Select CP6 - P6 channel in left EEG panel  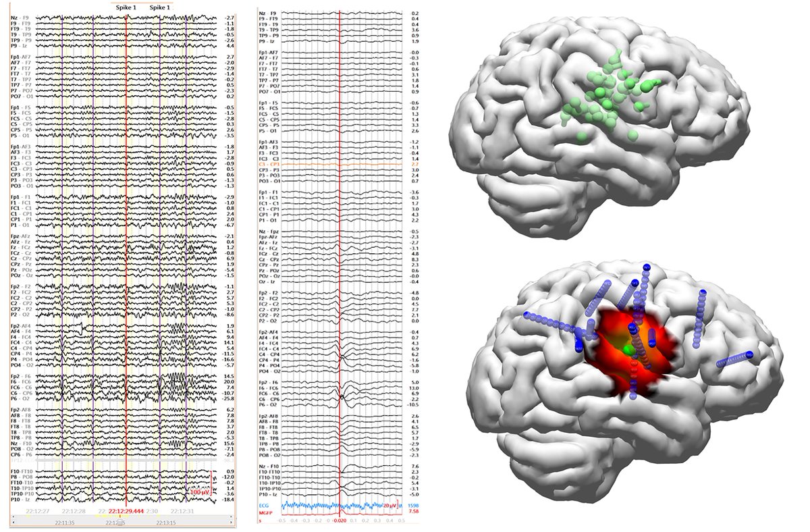22,454
